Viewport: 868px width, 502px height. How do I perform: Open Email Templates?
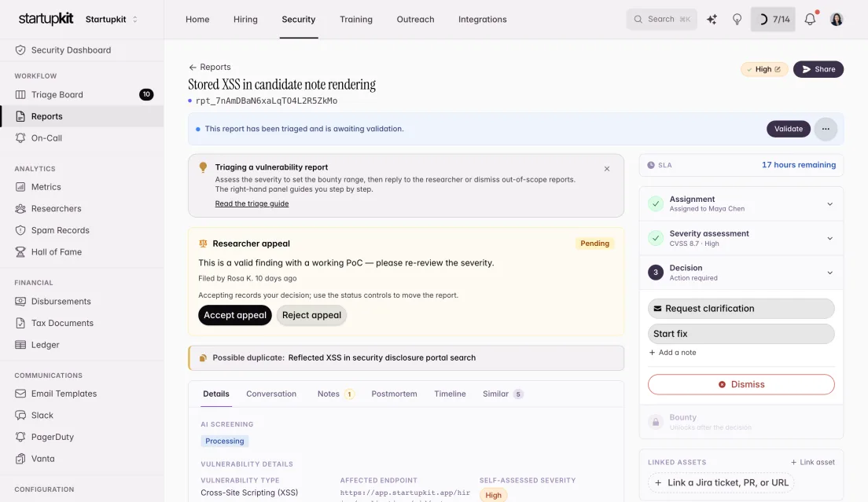point(82,394)
